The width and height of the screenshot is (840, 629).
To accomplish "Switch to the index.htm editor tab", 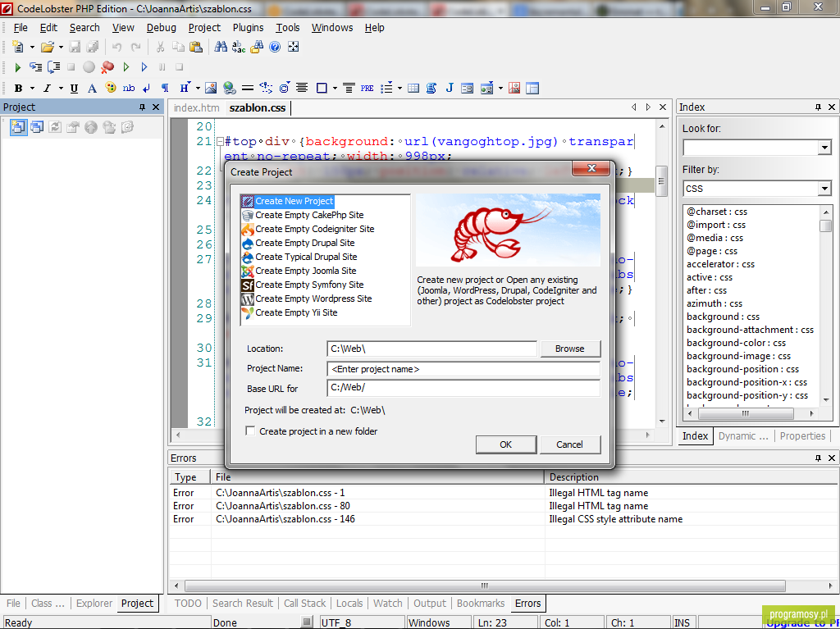I will click(197, 107).
